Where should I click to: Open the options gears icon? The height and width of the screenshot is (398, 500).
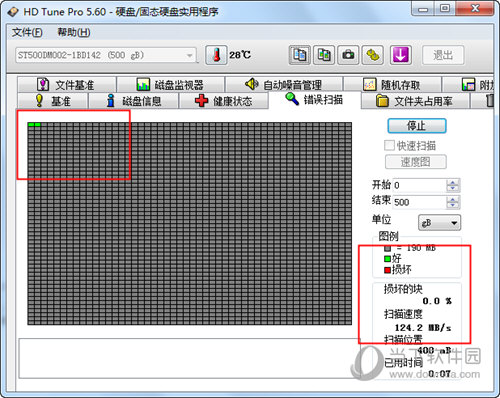[373, 55]
